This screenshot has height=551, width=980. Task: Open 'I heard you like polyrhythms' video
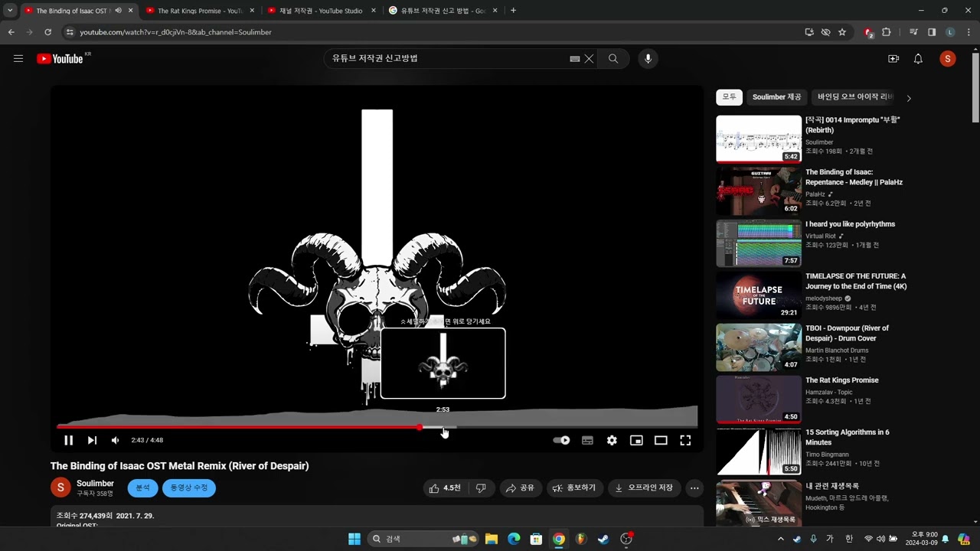click(759, 243)
